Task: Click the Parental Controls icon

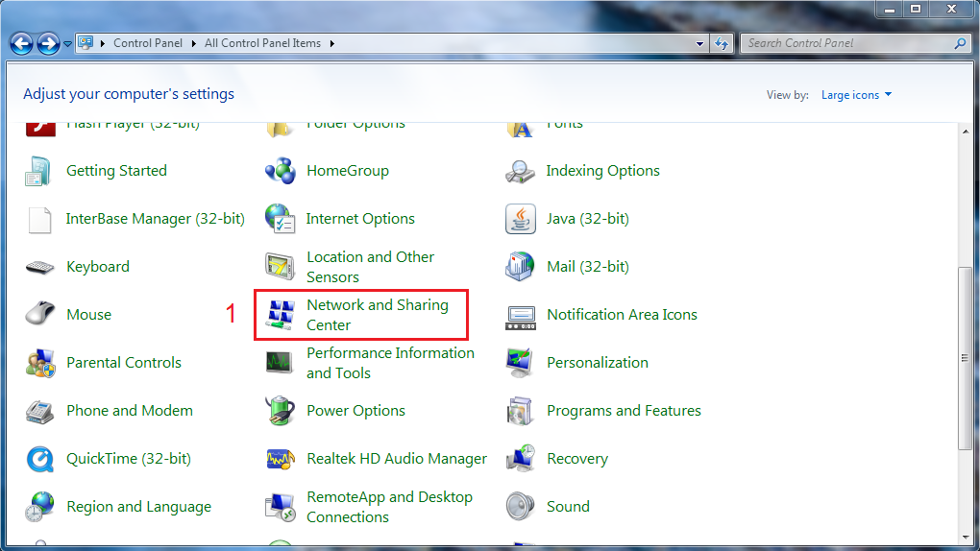Action: (39, 363)
